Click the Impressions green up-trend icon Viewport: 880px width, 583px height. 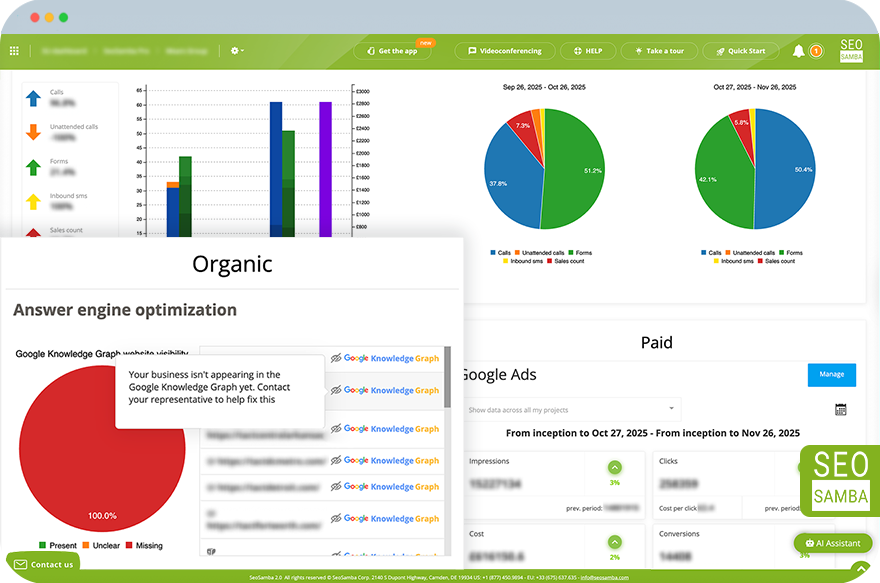point(615,467)
